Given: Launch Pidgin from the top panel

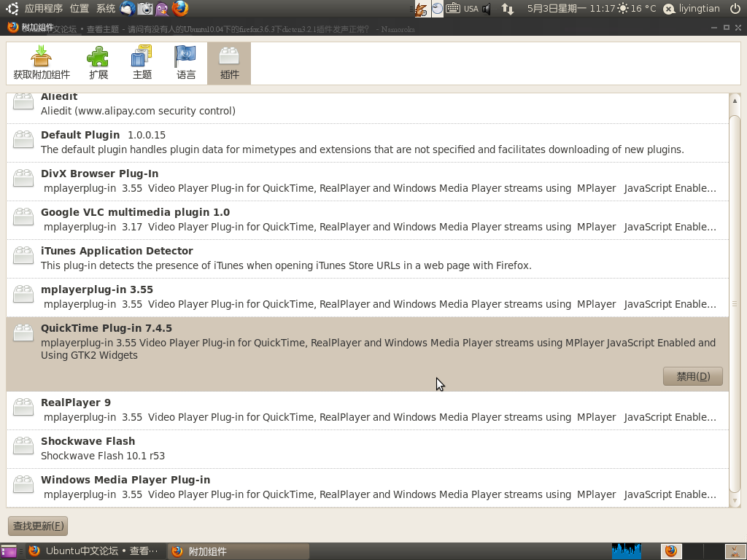Looking at the screenshot, I should tap(162, 8).
